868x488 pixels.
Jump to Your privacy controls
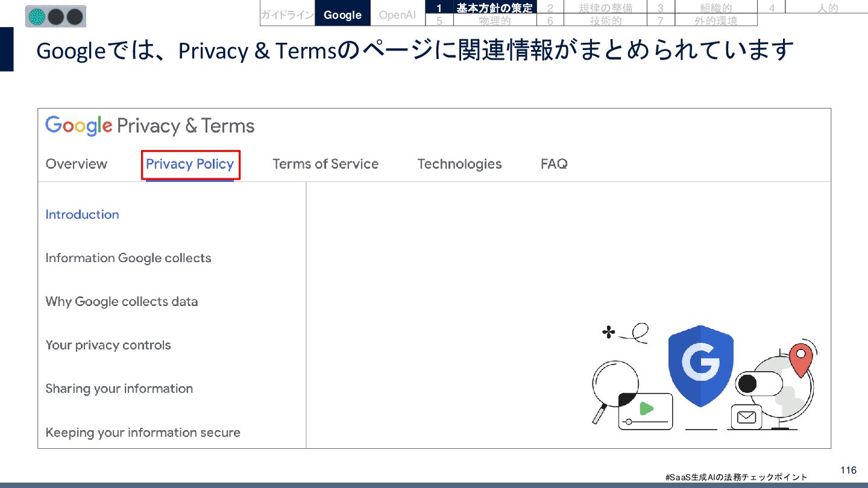click(x=108, y=345)
